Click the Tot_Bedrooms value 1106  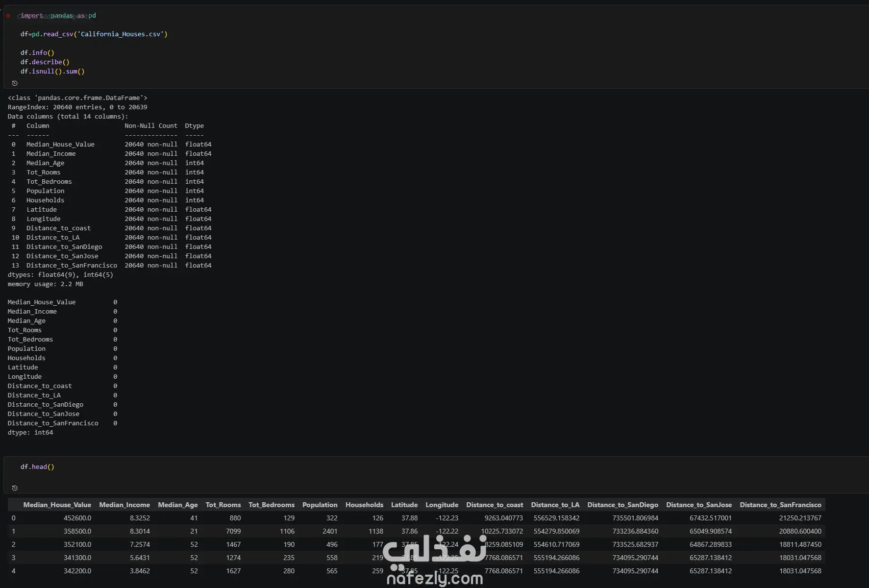(287, 531)
